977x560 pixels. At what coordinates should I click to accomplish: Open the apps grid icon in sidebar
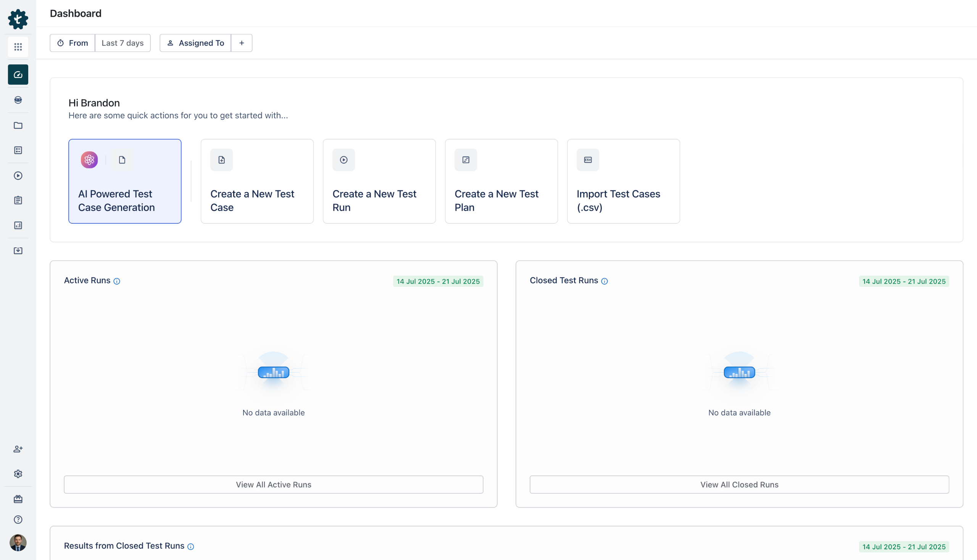click(18, 47)
